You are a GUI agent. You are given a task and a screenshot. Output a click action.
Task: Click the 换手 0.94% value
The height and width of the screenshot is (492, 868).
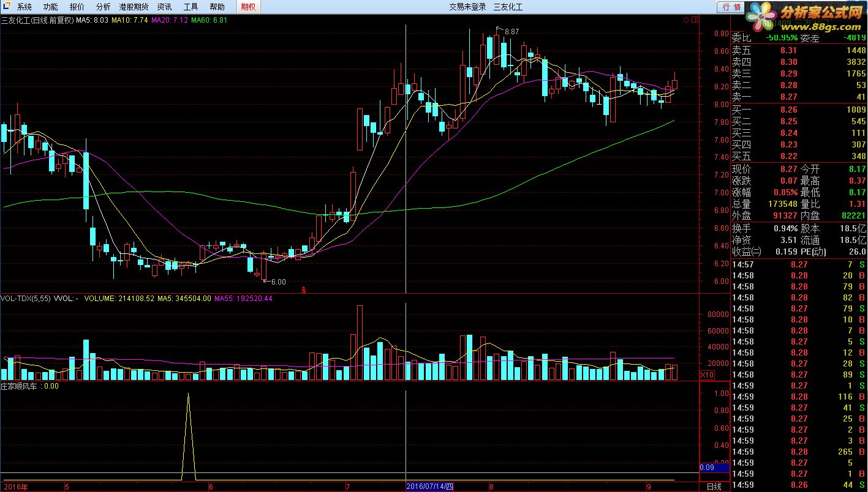(x=785, y=228)
